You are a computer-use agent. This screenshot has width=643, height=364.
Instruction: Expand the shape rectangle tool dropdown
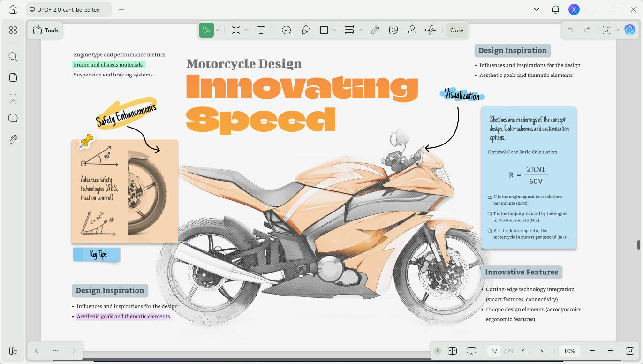pyautogui.click(x=335, y=30)
